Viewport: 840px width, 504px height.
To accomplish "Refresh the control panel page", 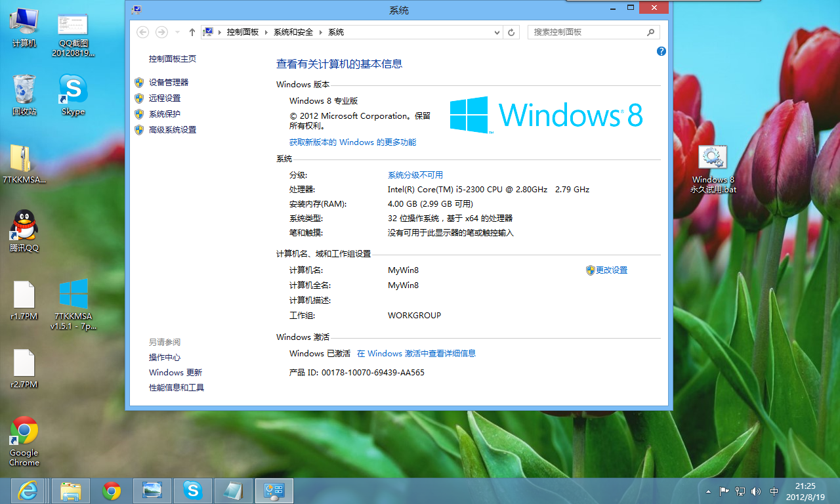I will [513, 31].
